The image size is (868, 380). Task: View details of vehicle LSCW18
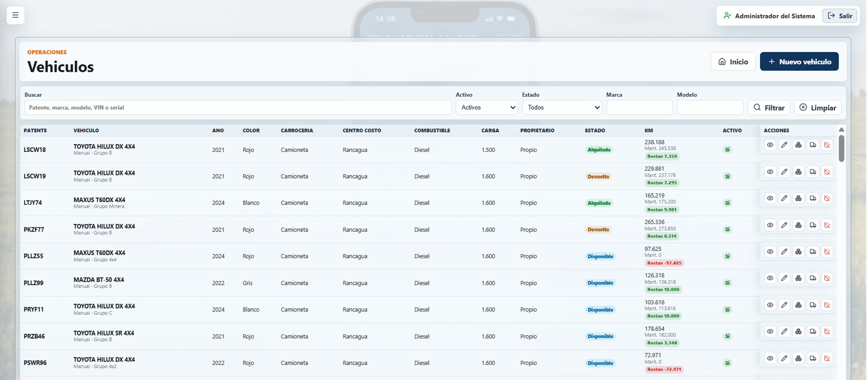click(770, 145)
